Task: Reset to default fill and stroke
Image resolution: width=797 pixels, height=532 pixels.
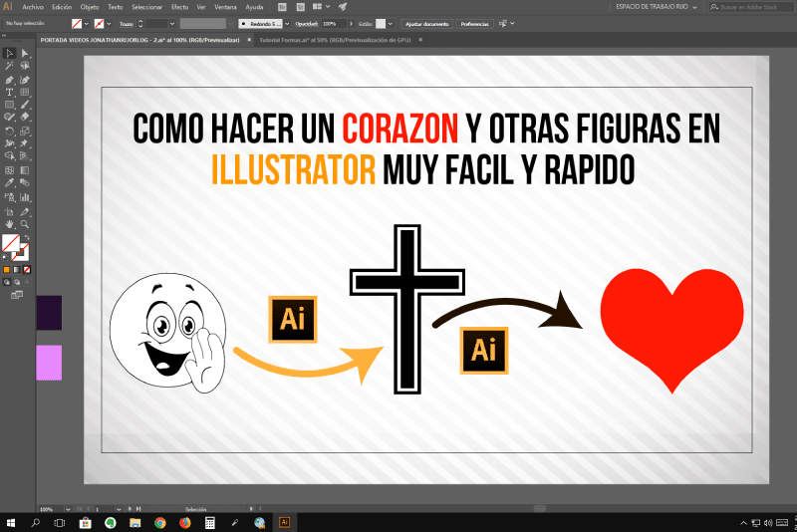Action: click(5, 258)
